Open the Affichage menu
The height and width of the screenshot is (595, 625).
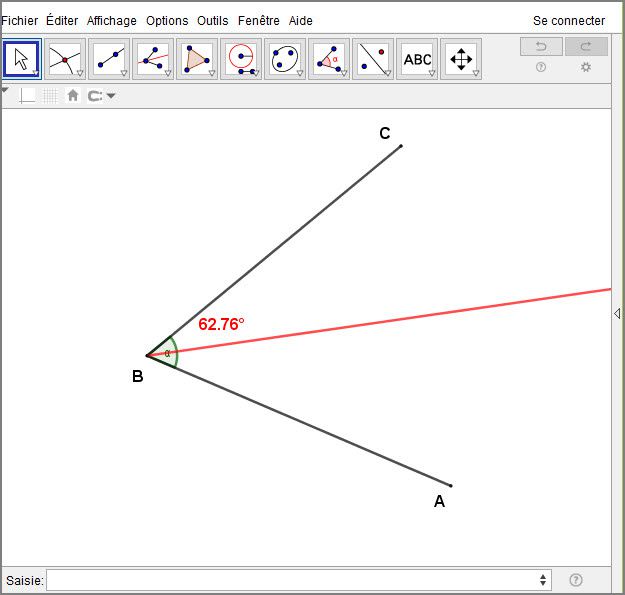(x=112, y=21)
